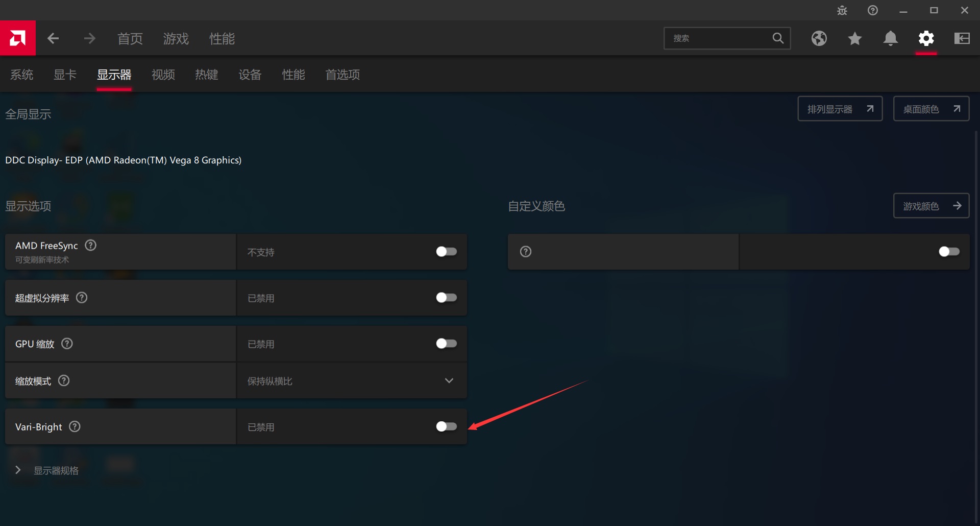This screenshot has width=980, height=526.
Task: Switch to the 显卡 tab
Action: point(65,75)
